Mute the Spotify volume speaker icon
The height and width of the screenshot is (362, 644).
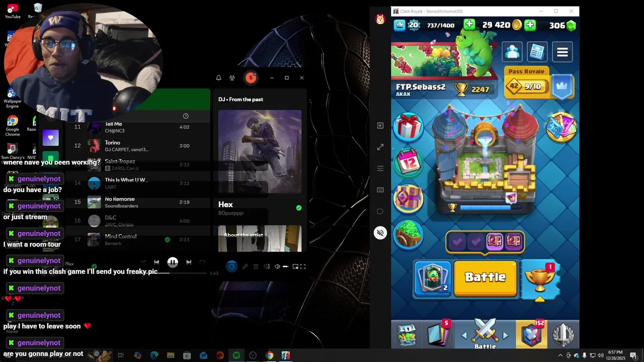coord(277,266)
